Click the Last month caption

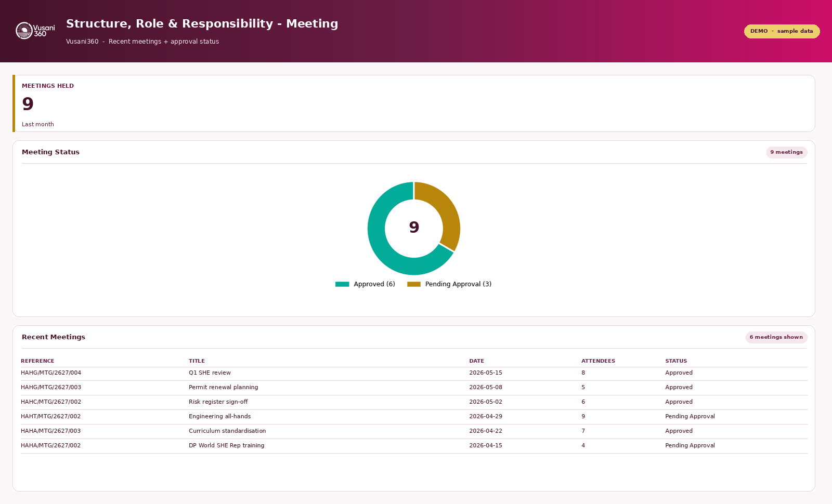(38, 125)
